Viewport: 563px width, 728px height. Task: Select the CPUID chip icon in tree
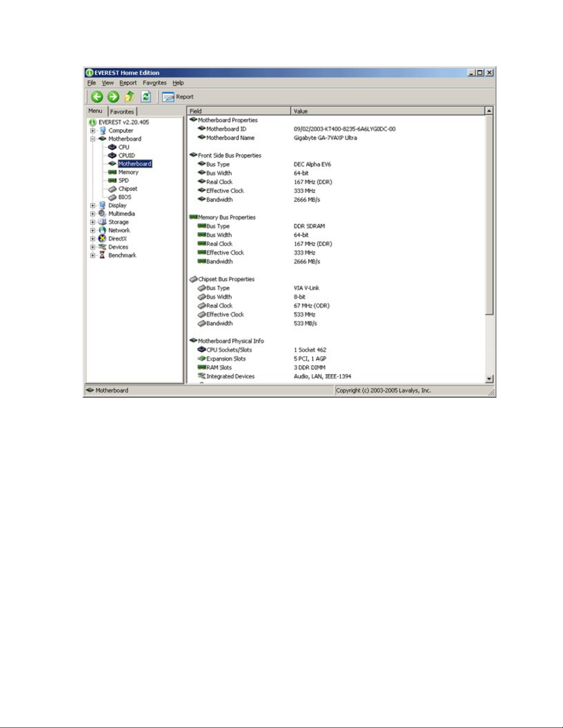(x=112, y=156)
